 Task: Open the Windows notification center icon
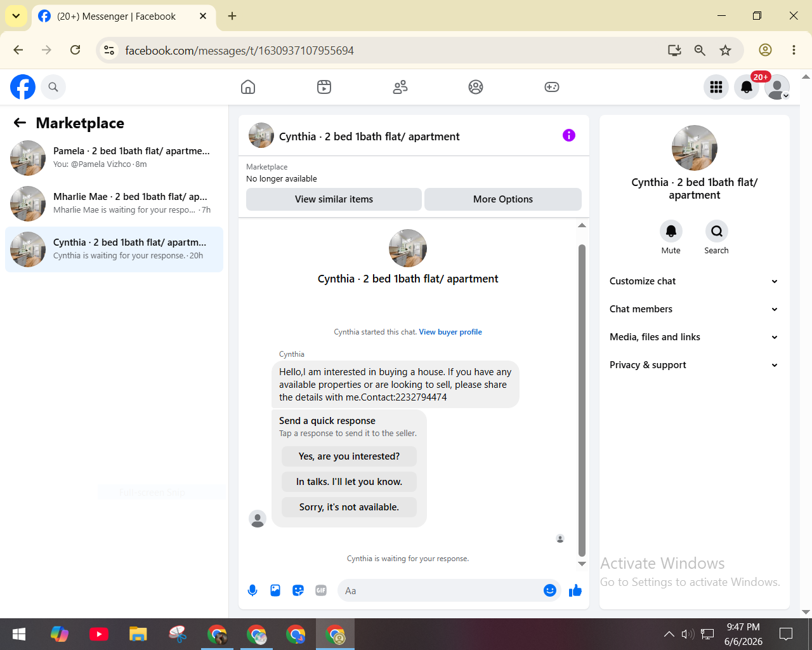[x=786, y=634]
